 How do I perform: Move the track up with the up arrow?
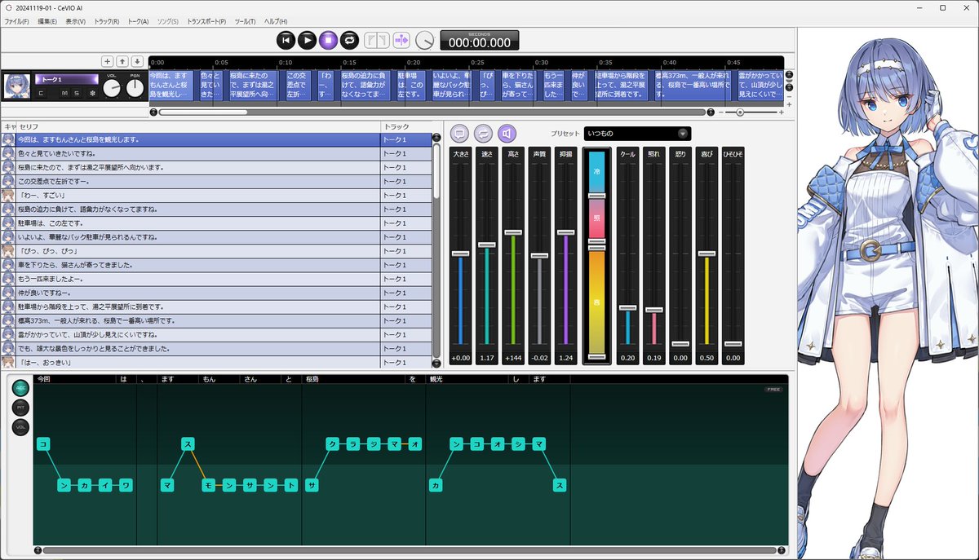coord(122,61)
